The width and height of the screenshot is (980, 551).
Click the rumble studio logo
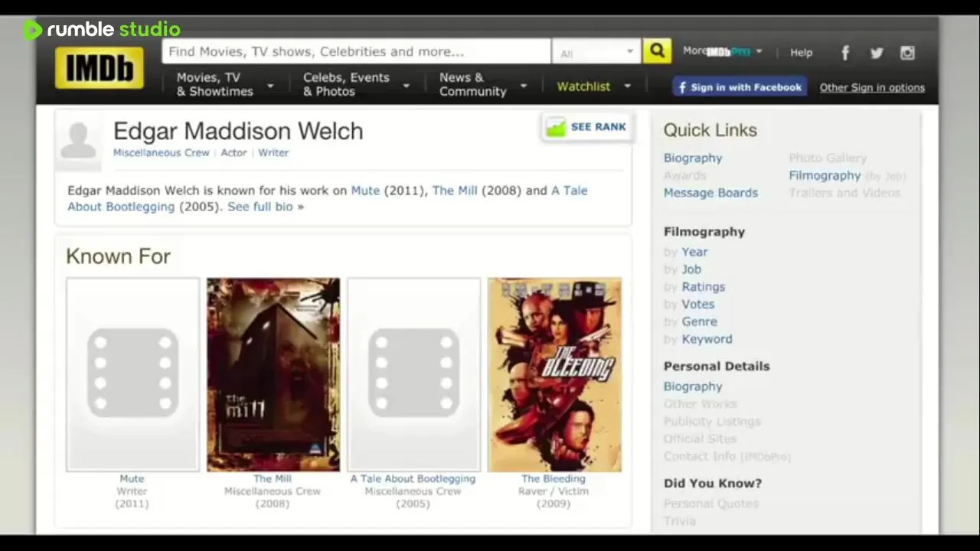pos(102,30)
